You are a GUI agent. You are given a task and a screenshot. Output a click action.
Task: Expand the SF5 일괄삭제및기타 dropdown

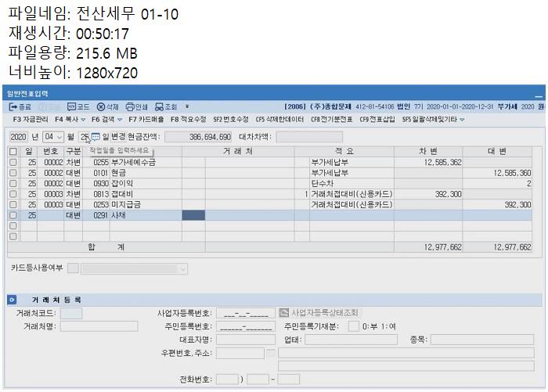click(462, 120)
